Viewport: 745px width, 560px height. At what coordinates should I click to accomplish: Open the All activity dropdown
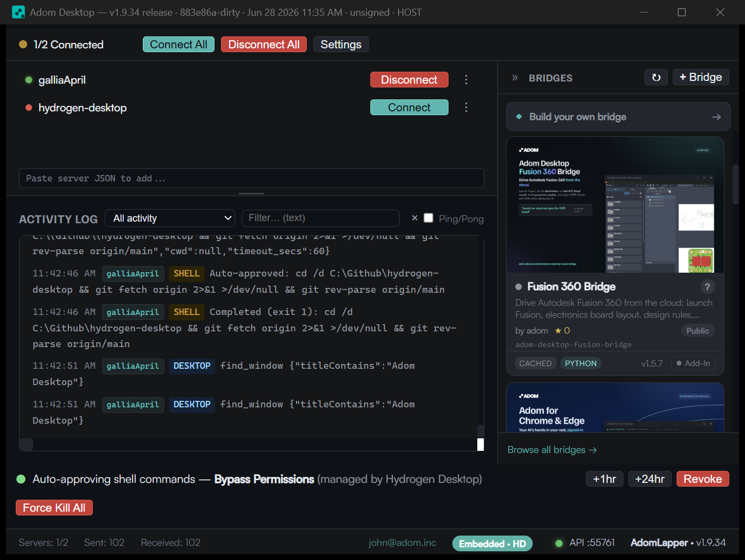pos(170,218)
